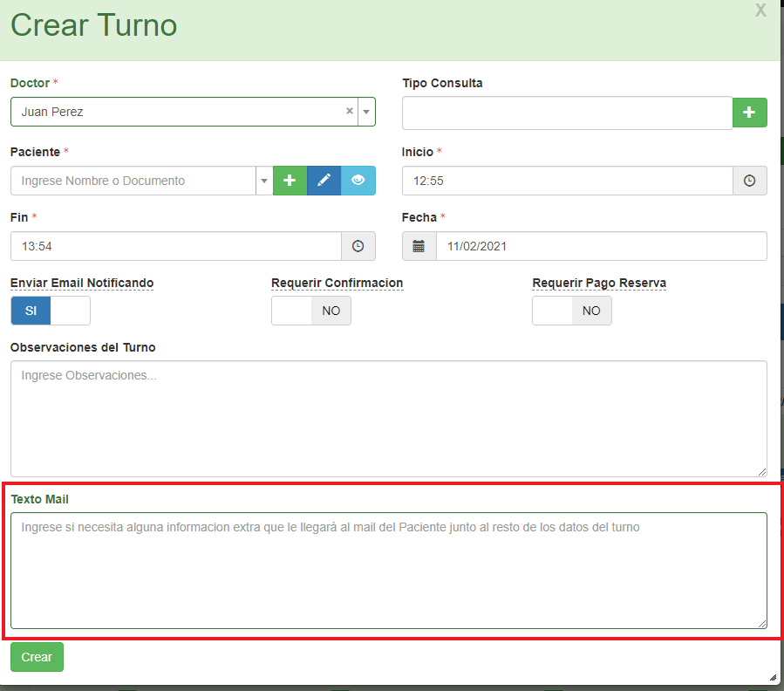Click the calendar icon beside Fecha

pos(419,246)
